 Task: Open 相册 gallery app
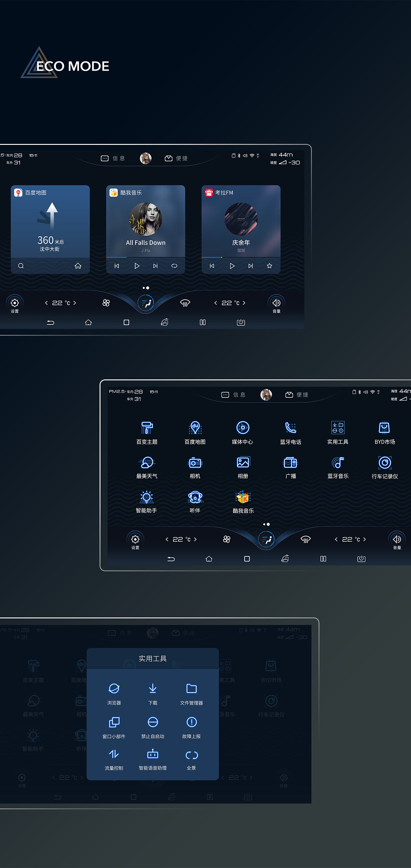pyautogui.click(x=242, y=467)
